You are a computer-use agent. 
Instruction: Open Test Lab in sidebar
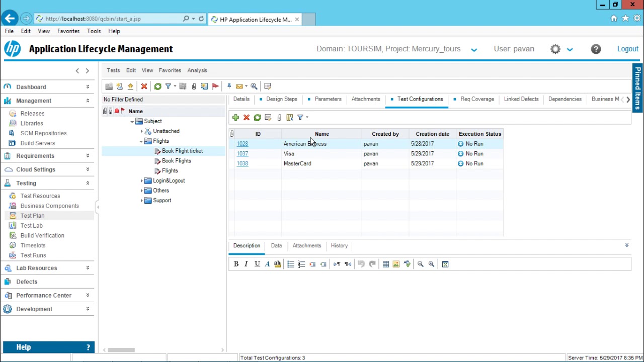(x=31, y=226)
